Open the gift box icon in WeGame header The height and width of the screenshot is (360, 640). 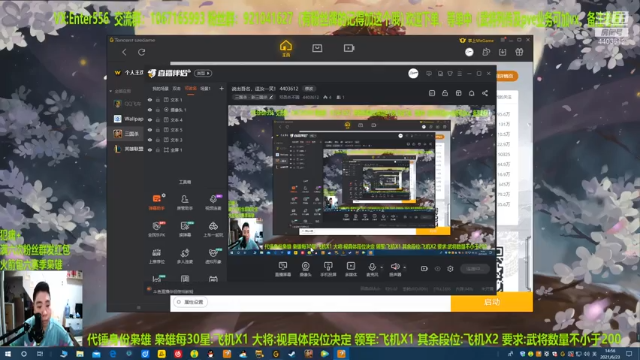click(519, 52)
